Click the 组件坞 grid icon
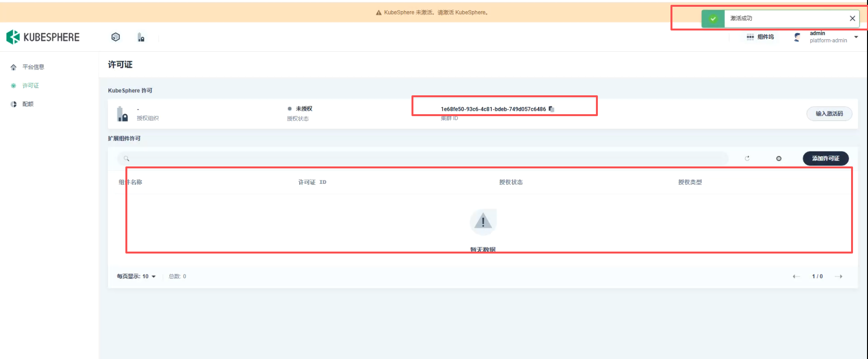This screenshot has height=359, width=868. (x=750, y=37)
